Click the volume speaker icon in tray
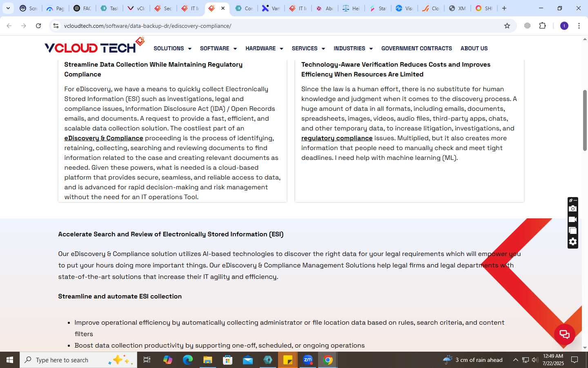588x368 pixels. tap(535, 360)
